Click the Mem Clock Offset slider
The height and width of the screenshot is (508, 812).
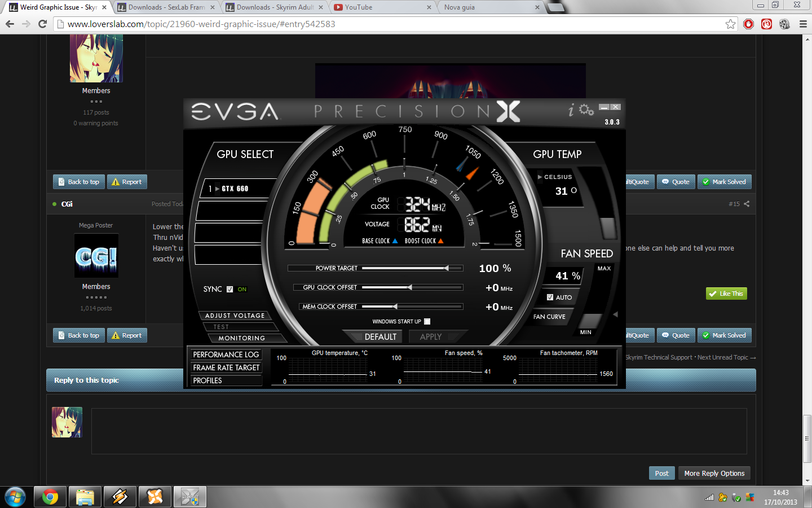click(412, 306)
